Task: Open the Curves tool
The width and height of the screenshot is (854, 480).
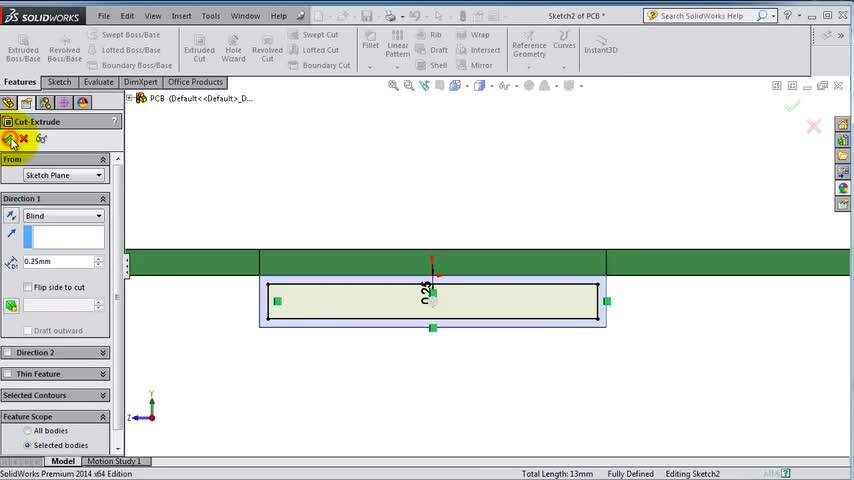Action: click(564, 40)
